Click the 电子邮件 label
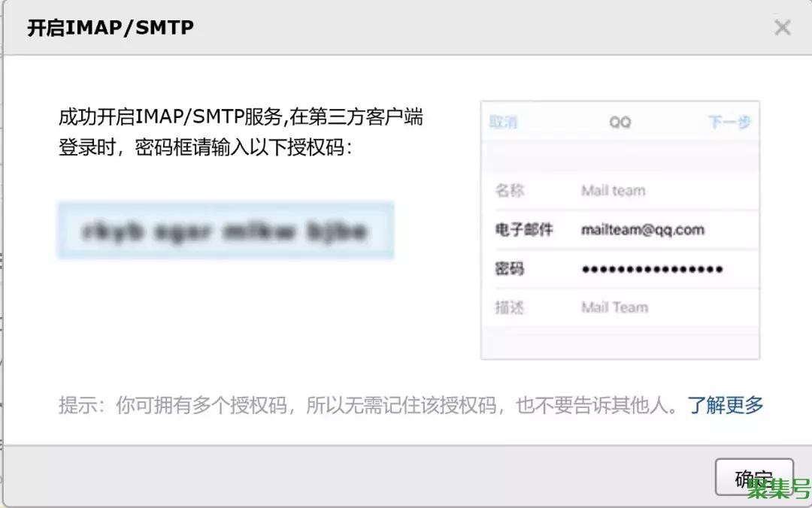 tap(524, 229)
